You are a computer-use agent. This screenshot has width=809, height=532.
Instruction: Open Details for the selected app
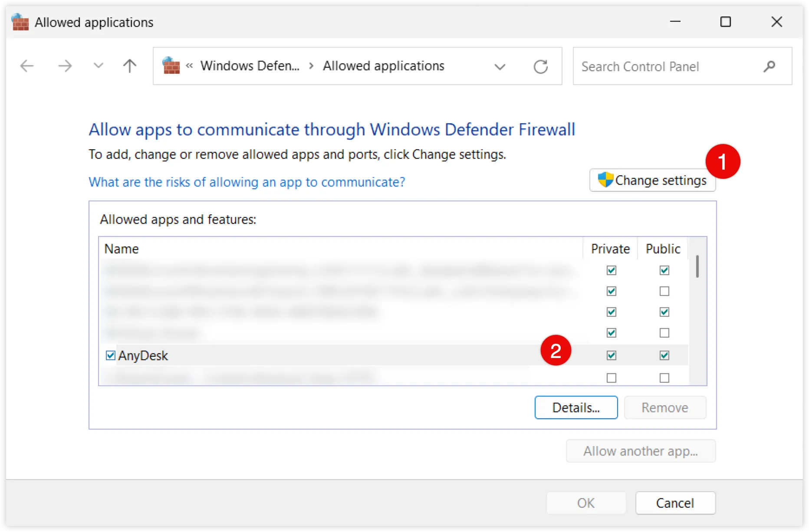(x=576, y=407)
